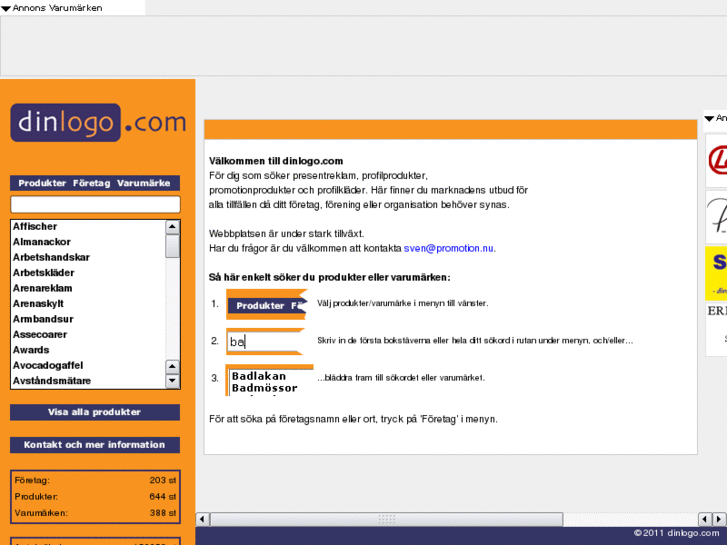Click the left arrow at horizontal scrollbar's right end
The height and width of the screenshot is (545, 727).
[x=705, y=519]
